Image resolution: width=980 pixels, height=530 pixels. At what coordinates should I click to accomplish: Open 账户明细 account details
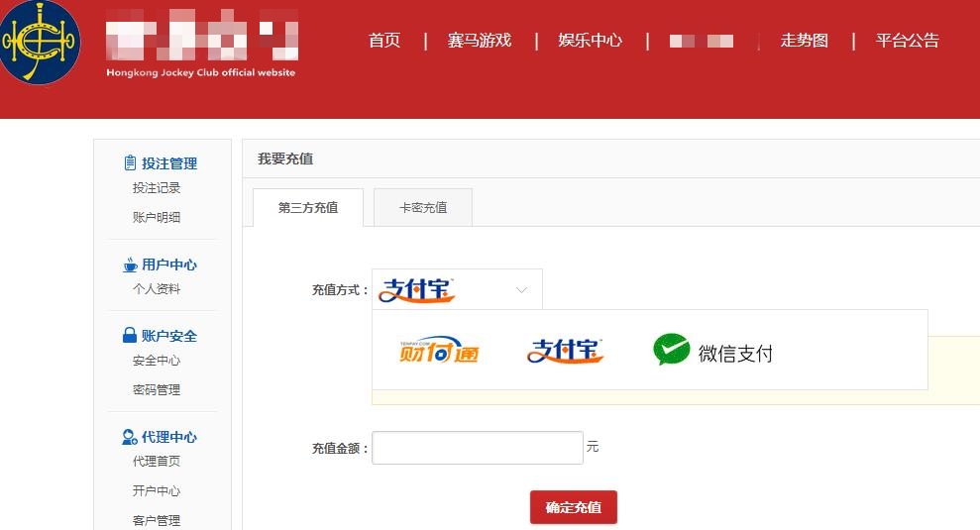(157, 218)
